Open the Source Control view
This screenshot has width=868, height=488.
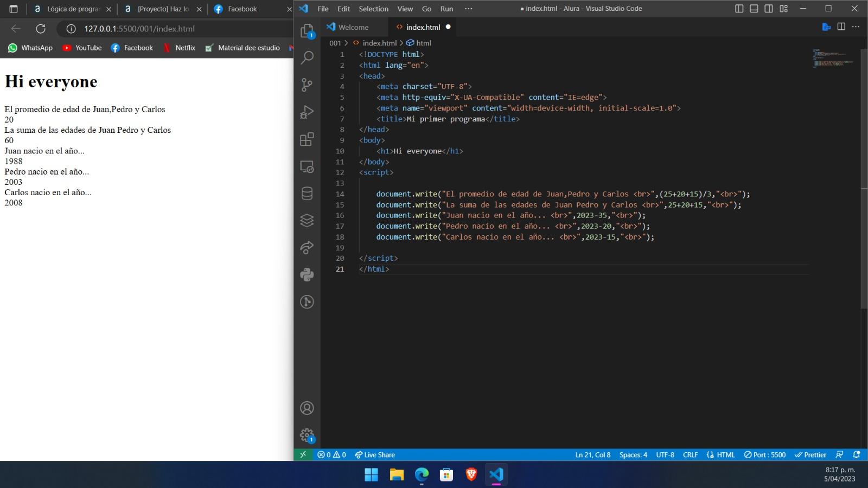coord(307,85)
